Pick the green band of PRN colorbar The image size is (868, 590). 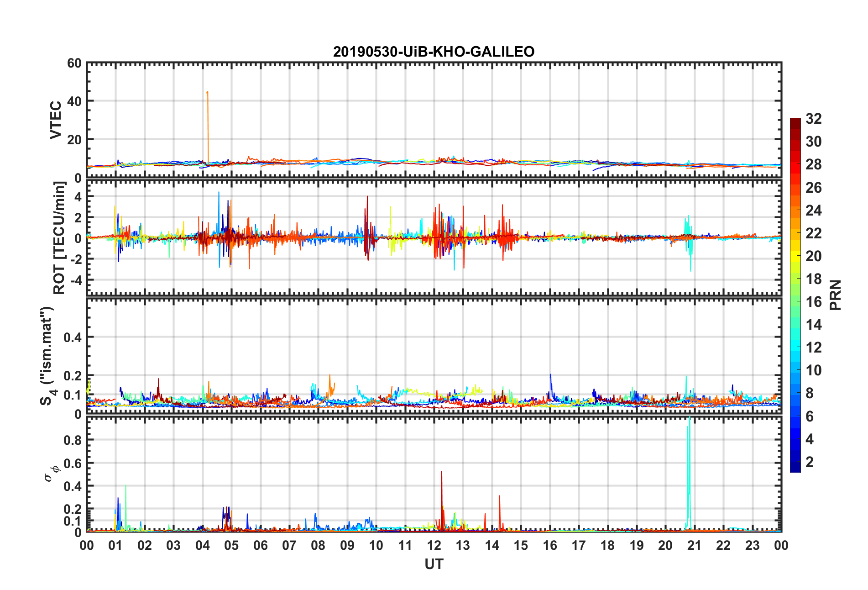pyautogui.click(x=795, y=301)
